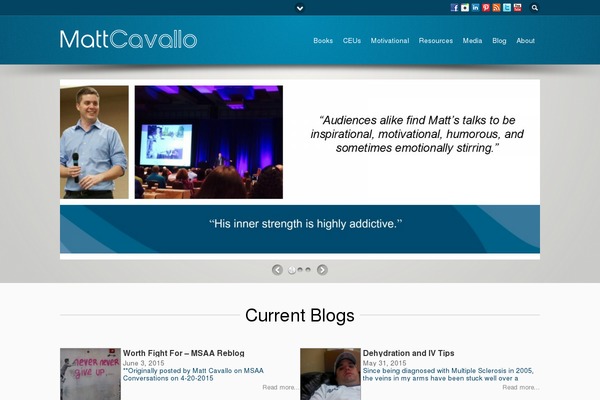
Task: Open the Resources menu
Action: point(435,41)
